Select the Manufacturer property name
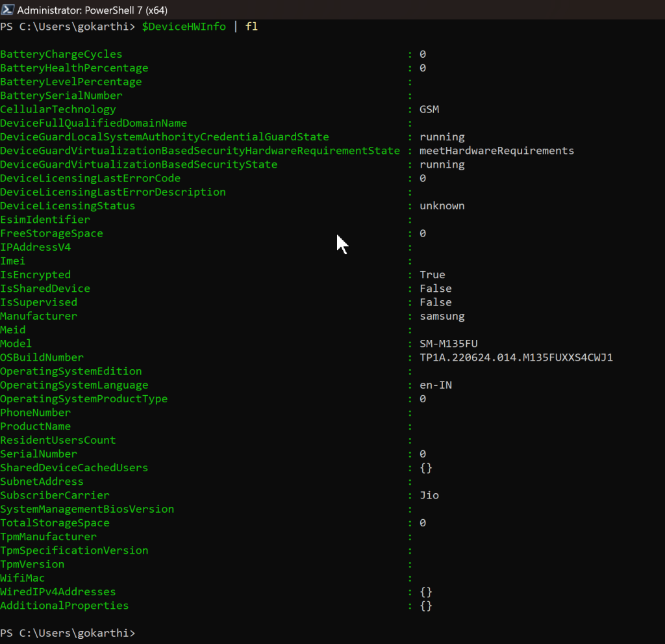This screenshot has height=644, width=665. click(x=38, y=316)
